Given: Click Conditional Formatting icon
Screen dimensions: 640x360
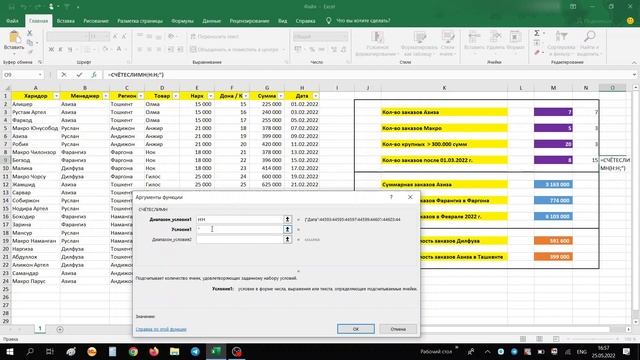Looking at the screenshot, I should coord(377,38).
